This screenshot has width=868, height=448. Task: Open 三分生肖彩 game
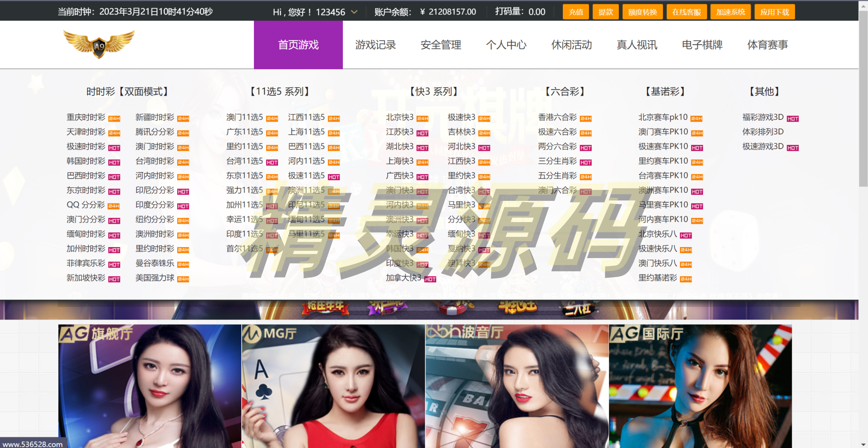pyautogui.click(x=557, y=161)
